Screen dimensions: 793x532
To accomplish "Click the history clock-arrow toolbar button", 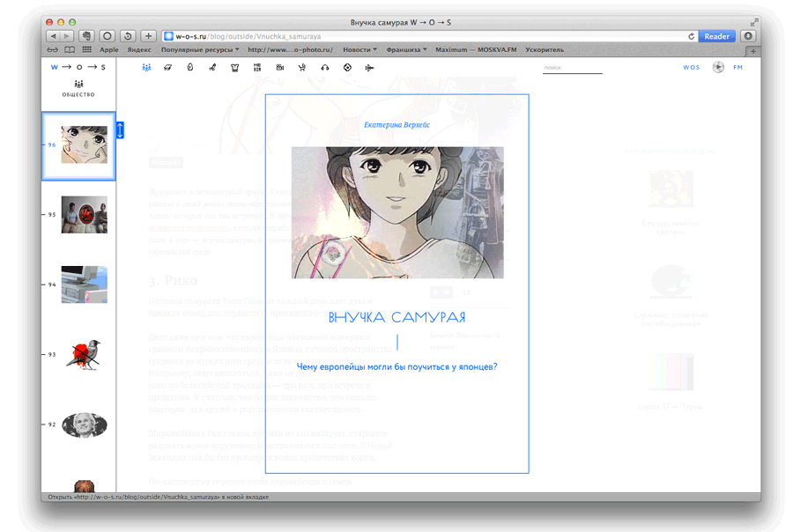I will click(128, 36).
